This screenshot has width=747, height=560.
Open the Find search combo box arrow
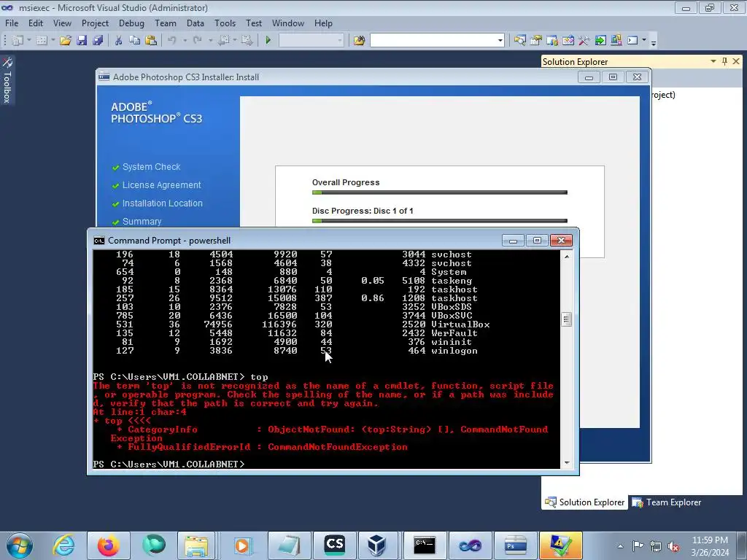point(500,41)
